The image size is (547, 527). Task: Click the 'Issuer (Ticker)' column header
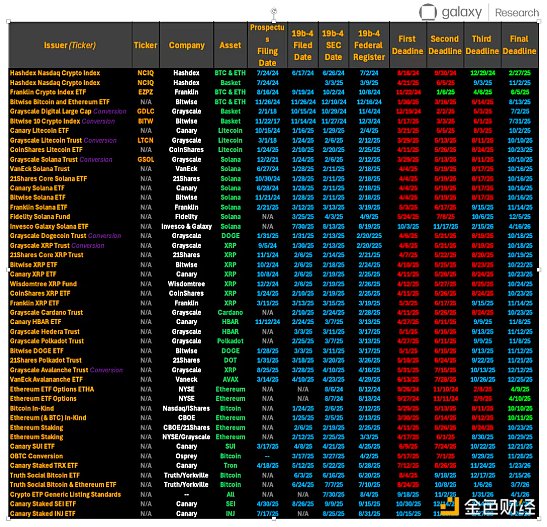point(70,45)
